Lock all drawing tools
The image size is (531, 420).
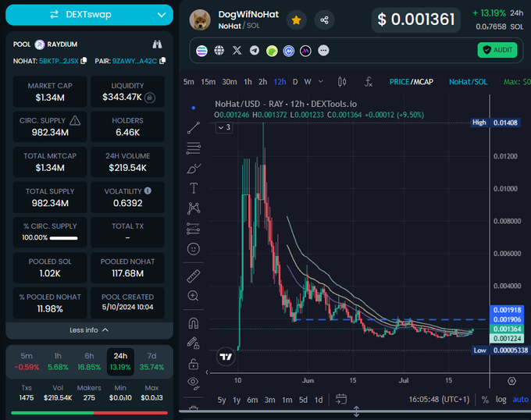pyautogui.click(x=194, y=364)
